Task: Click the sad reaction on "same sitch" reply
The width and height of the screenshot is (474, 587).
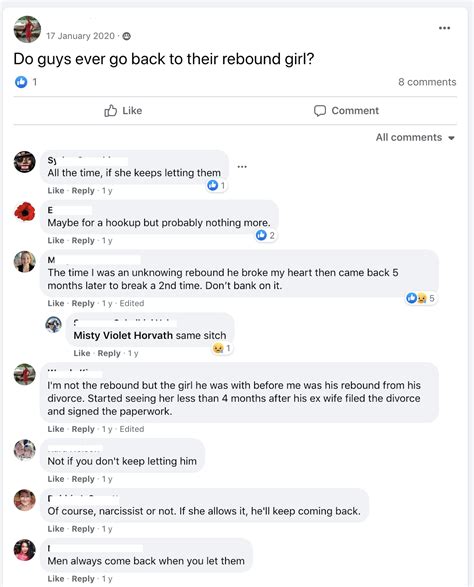Action: [x=222, y=348]
